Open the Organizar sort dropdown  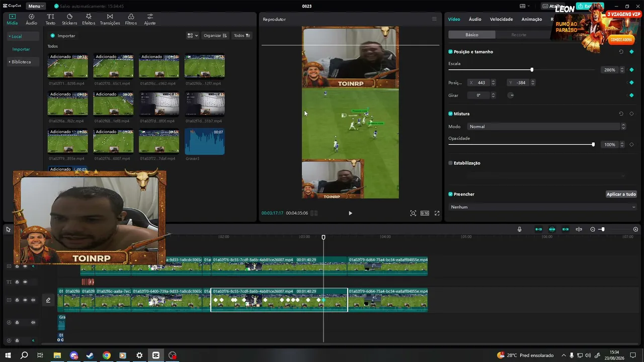[x=215, y=36]
